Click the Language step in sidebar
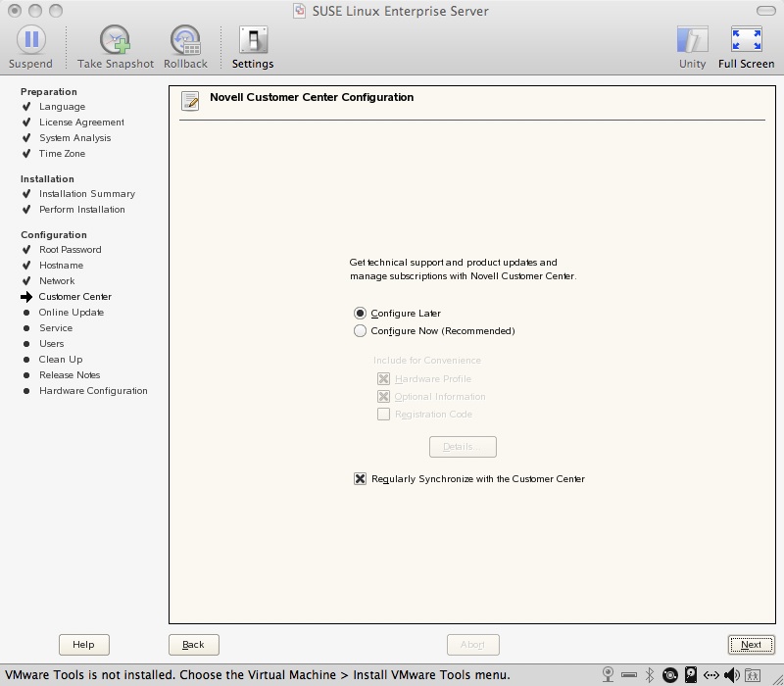The image size is (784, 686). point(62,107)
